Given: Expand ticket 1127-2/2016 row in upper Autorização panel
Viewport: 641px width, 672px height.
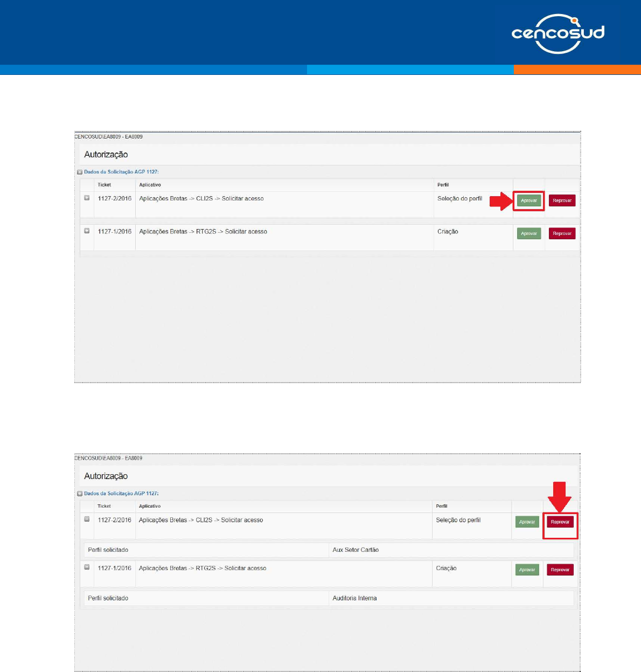Looking at the screenshot, I should click(87, 198).
